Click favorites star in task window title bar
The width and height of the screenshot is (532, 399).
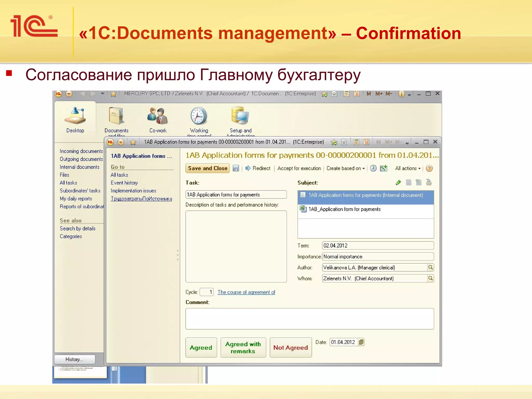click(x=133, y=142)
